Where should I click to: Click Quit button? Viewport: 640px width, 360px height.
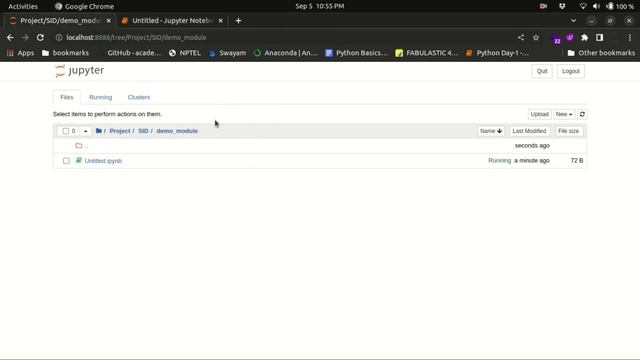tap(542, 71)
